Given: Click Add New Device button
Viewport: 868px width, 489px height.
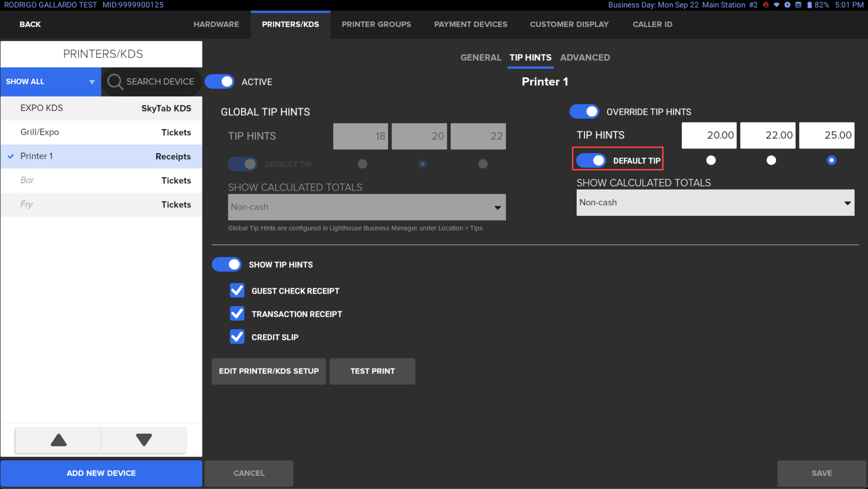Looking at the screenshot, I should coord(101,473).
